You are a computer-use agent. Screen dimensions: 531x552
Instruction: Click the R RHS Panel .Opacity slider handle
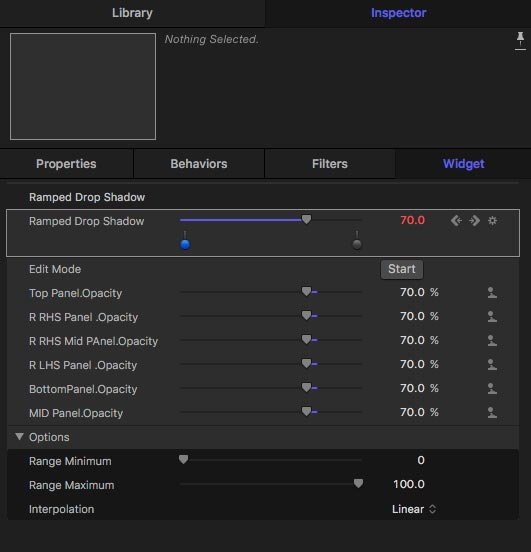pyautogui.click(x=306, y=315)
